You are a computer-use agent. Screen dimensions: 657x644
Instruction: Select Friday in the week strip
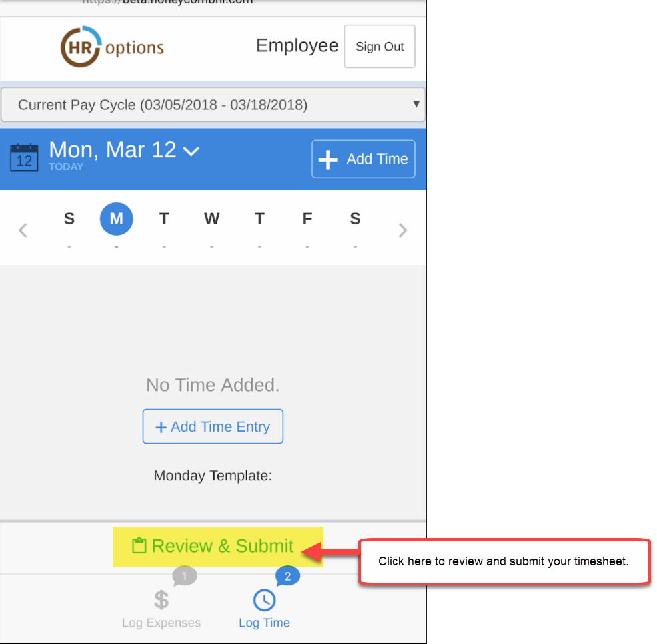click(307, 219)
